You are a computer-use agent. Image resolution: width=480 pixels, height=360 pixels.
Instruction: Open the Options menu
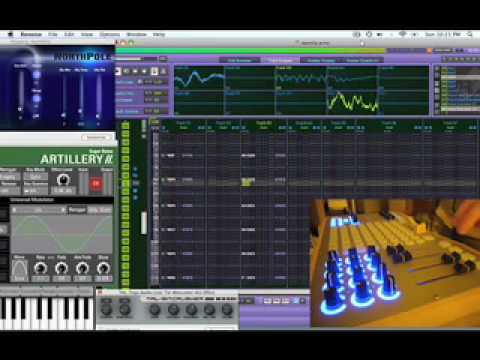click(110, 34)
